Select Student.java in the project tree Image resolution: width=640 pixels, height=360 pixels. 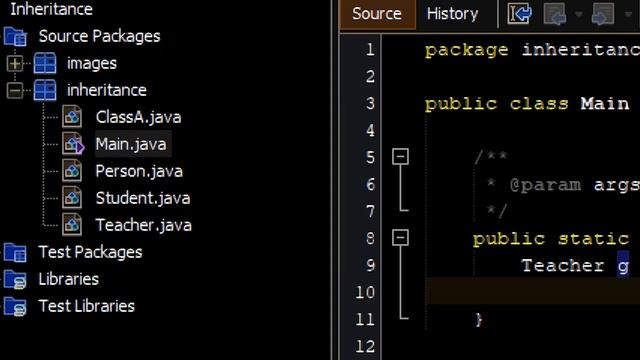pyautogui.click(x=143, y=198)
